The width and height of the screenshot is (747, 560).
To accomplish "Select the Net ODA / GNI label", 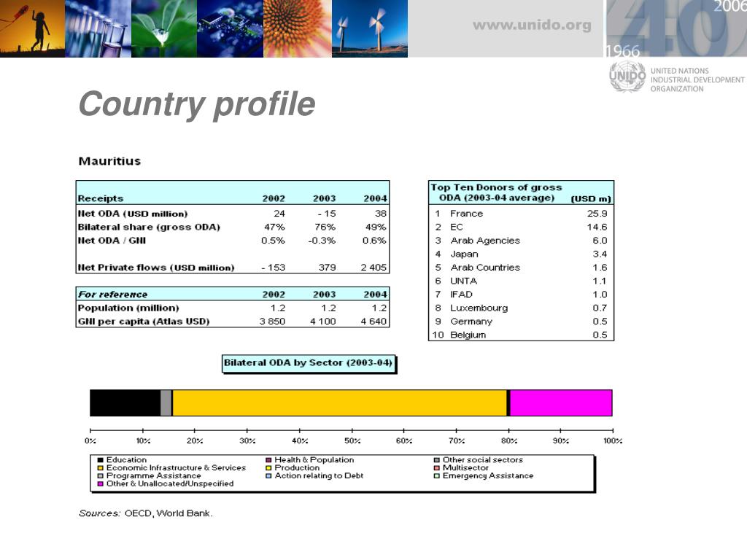I will coord(112,241).
